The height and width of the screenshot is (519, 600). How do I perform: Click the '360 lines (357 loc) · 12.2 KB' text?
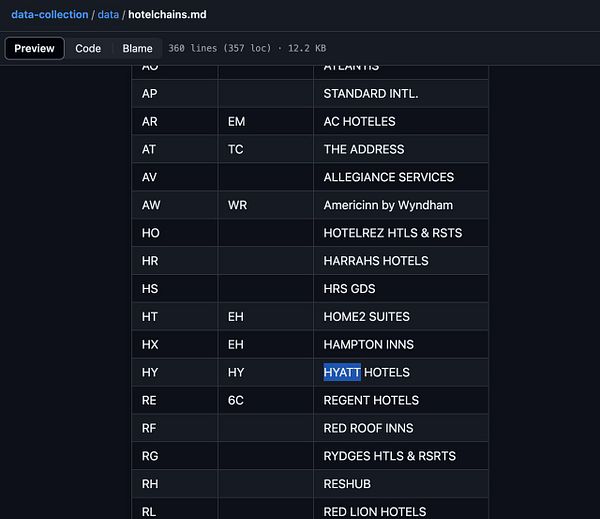pos(247,48)
